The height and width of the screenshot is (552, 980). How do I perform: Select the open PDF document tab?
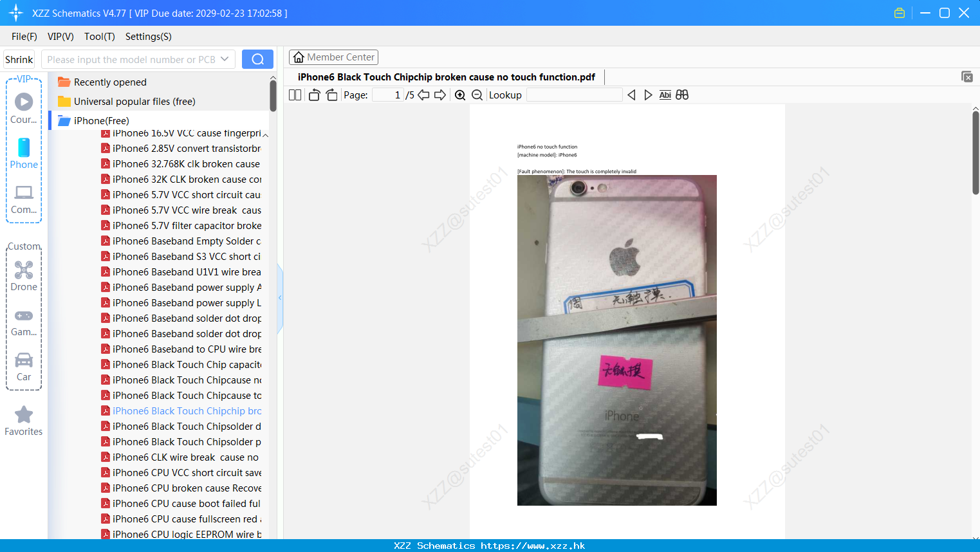[447, 77]
